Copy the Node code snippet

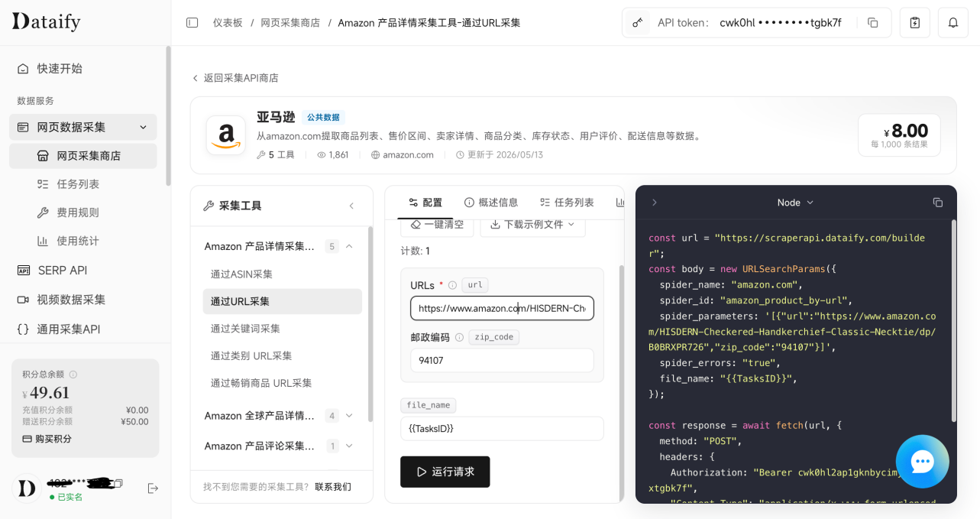coord(938,203)
